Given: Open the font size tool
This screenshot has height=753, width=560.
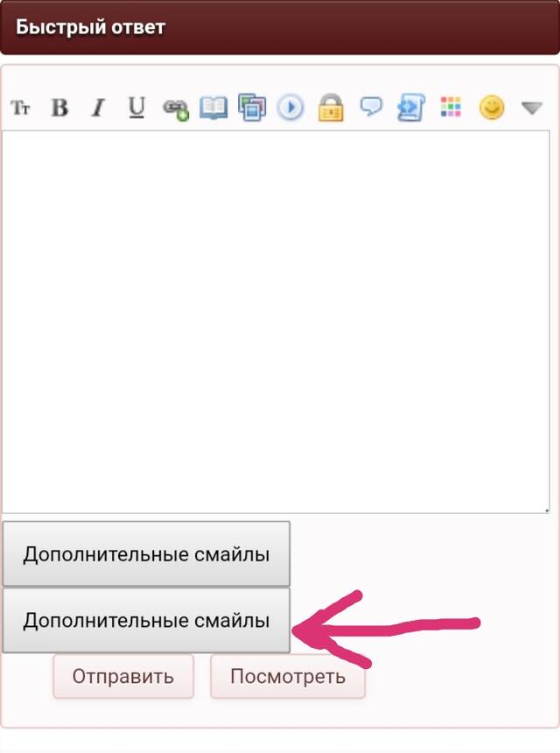Looking at the screenshot, I should (x=20, y=108).
